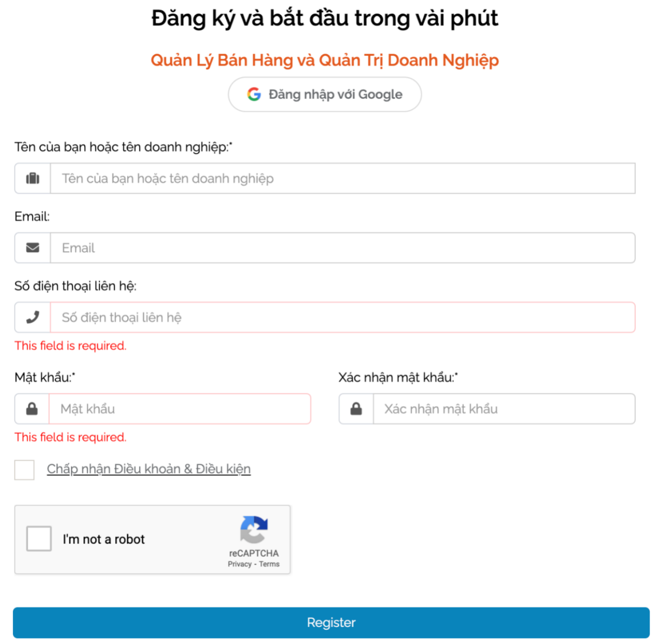Click the lock icon beside Mật khẩu field

tap(32, 409)
